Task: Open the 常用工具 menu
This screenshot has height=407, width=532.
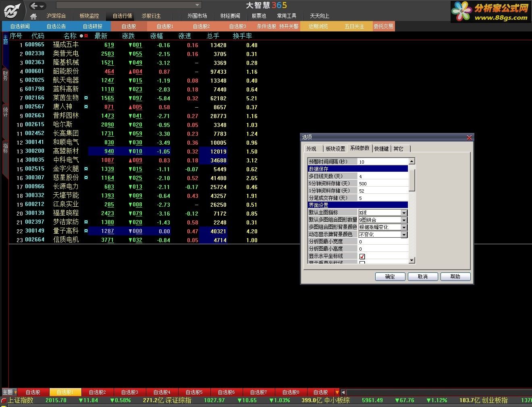Action: click(x=287, y=16)
